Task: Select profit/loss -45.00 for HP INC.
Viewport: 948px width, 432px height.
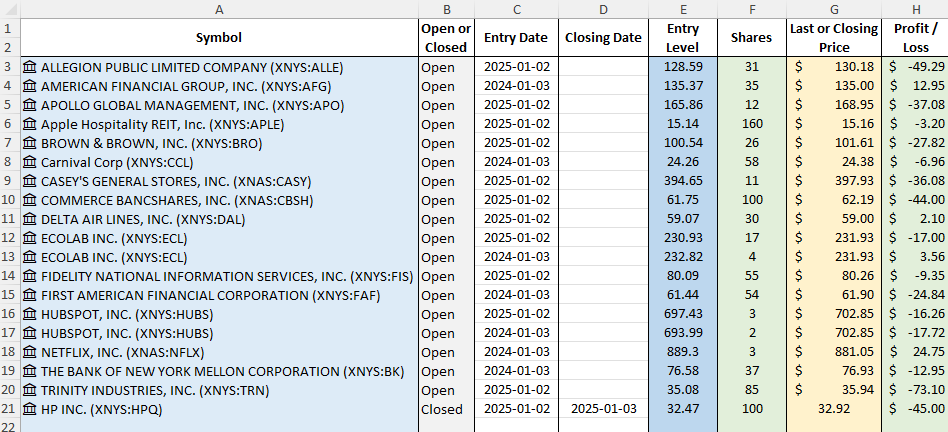Action: click(x=915, y=409)
